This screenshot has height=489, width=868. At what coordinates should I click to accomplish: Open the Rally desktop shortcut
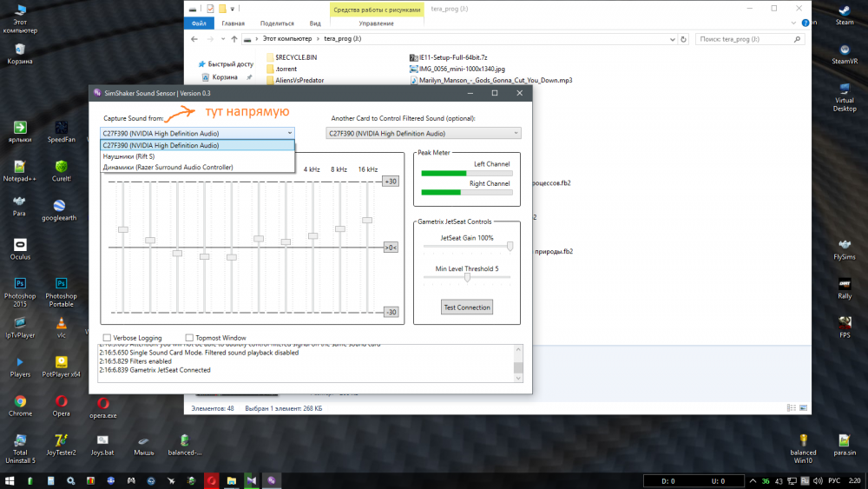point(845,288)
